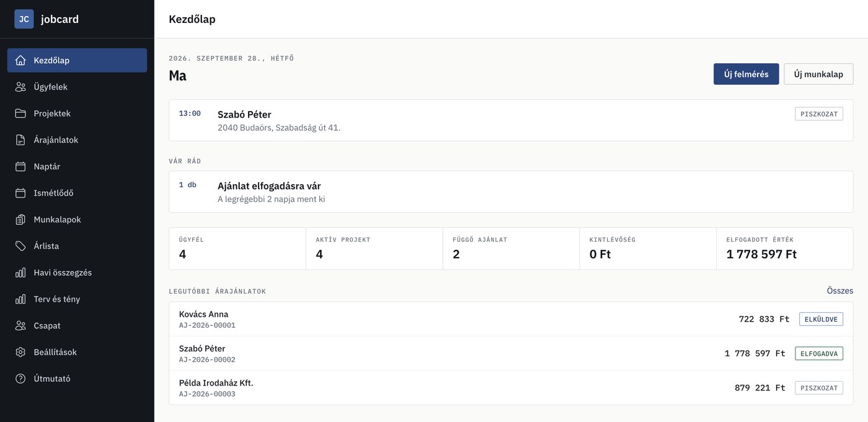Open the Útmutató guide

tap(77, 379)
